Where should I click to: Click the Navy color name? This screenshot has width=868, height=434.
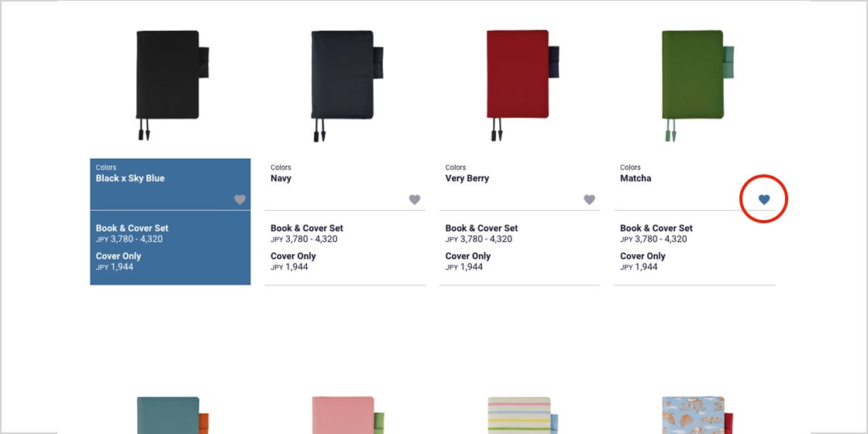[281, 178]
